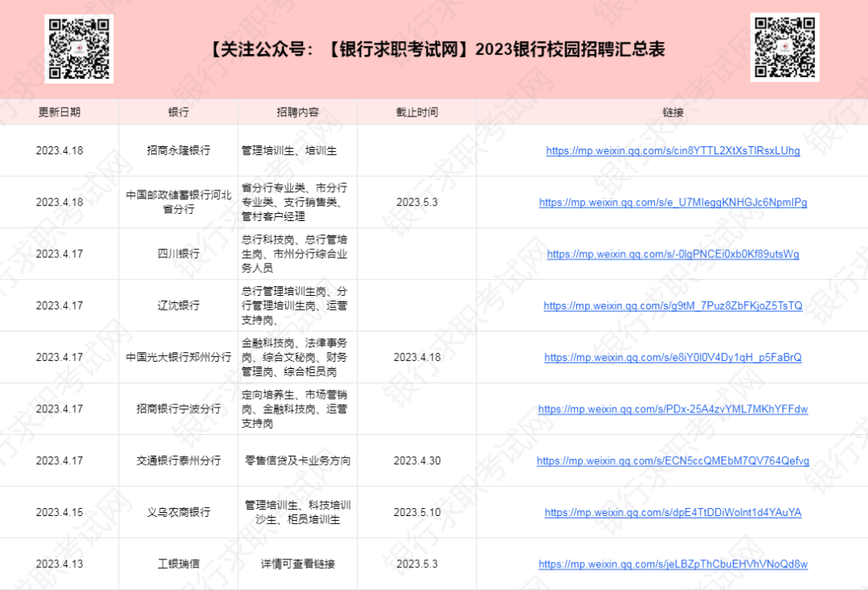This screenshot has width=868, height=590.
Task: Select cell 中国光大银行郑州分行
Action: pyautogui.click(x=178, y=357)
